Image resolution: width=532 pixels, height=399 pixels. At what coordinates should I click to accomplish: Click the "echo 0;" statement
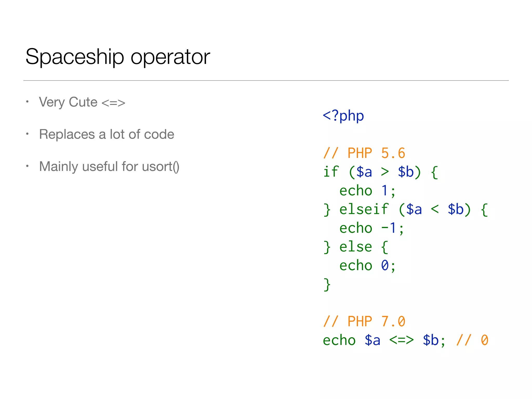click(367, 265)
